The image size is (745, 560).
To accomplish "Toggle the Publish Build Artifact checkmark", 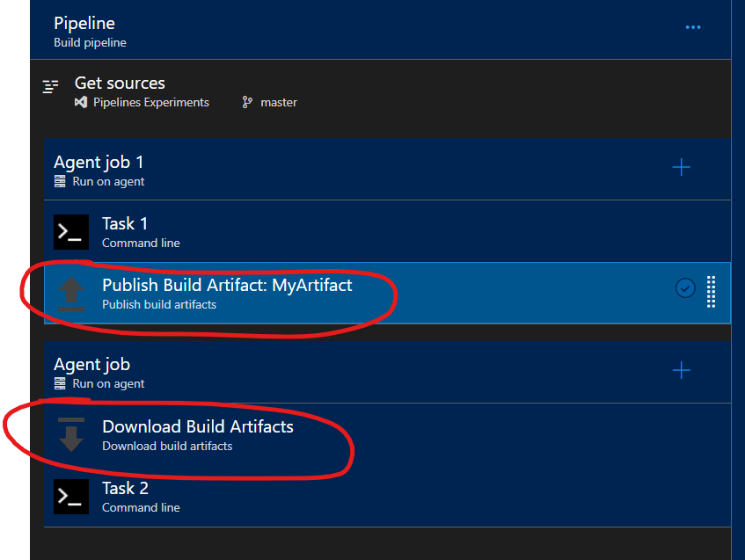I will coord(685,287).
